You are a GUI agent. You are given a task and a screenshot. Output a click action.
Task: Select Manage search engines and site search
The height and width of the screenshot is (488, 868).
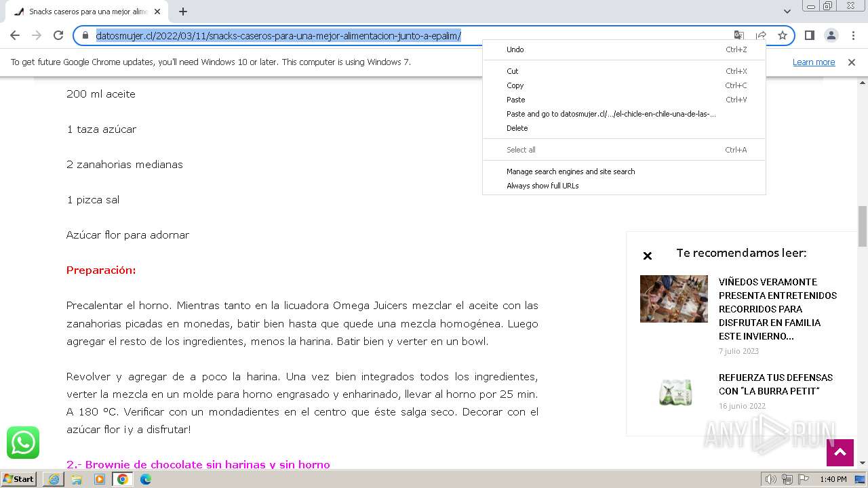[624, 171]
